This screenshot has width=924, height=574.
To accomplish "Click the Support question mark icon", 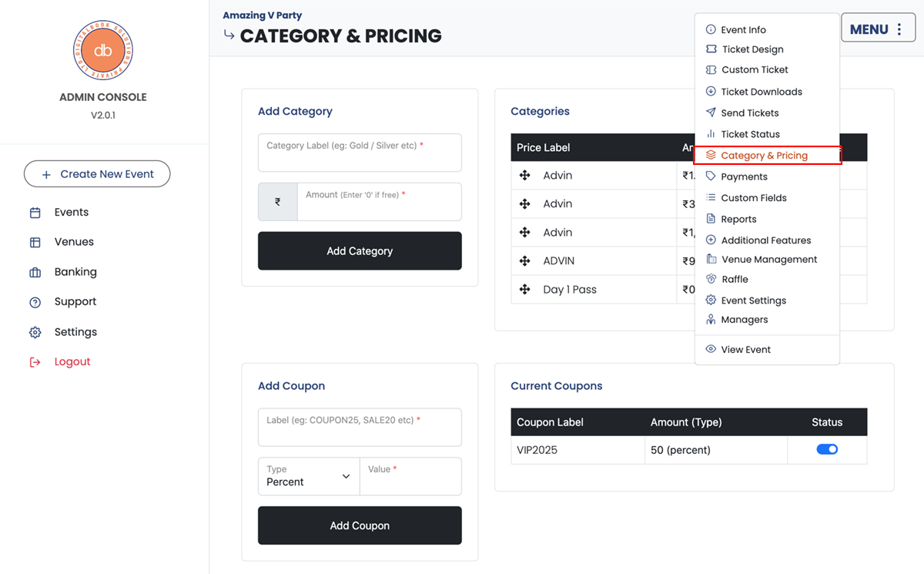I will [x=35, y=303].
